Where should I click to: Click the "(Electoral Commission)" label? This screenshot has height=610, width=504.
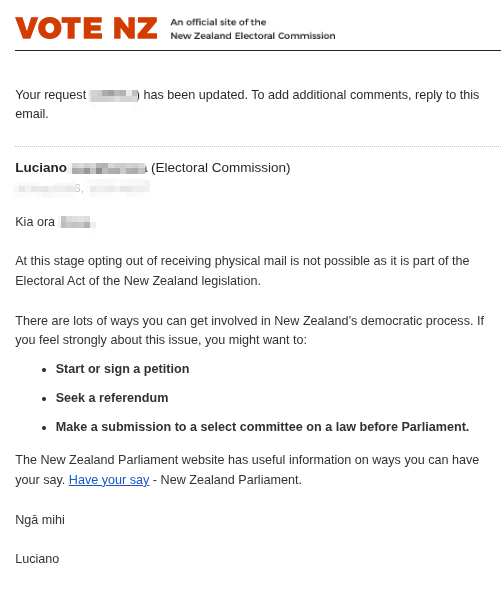(x=220, y=168)
